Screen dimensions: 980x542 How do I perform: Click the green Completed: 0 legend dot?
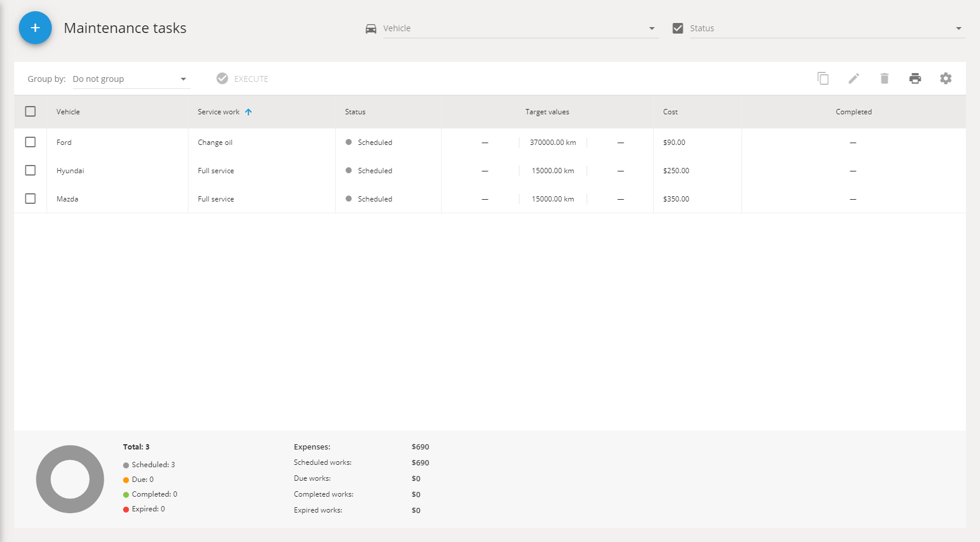pos(126,495)
